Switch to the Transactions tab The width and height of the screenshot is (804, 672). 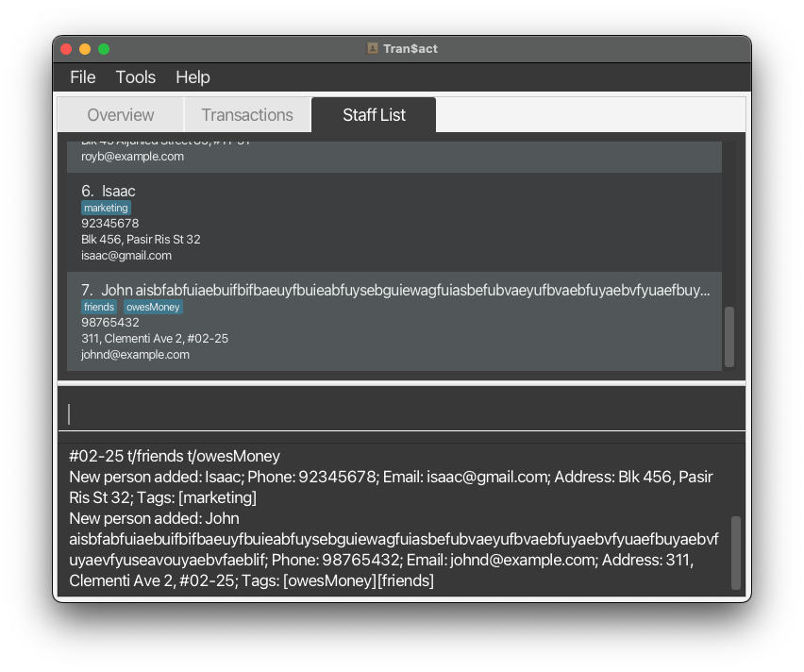click(247, 115)
